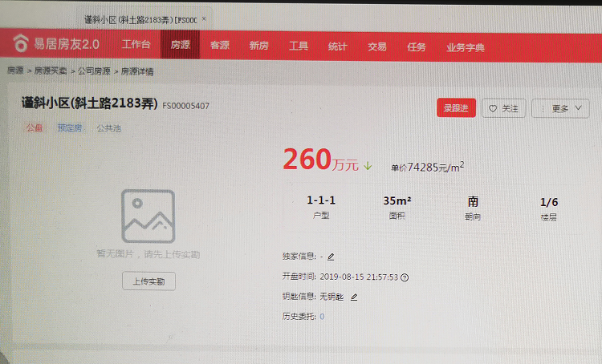This screenshot has width=602, height=364.
Task: Switch to the 客源 menu
Action: coord(219,47)
